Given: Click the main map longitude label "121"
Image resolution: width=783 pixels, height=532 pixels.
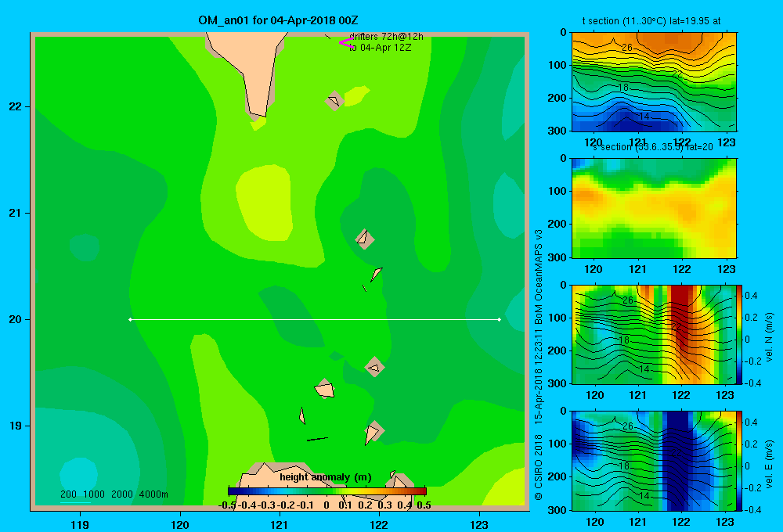Looking at the screenshot, I should pyautogui.click(x=280, y=524).
